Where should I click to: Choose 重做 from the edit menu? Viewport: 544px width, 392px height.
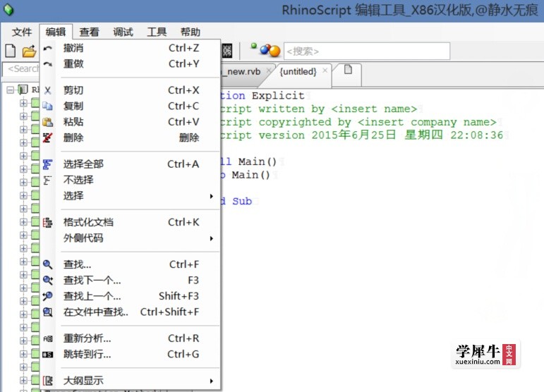pyautogui.click(x=131, y=64)
